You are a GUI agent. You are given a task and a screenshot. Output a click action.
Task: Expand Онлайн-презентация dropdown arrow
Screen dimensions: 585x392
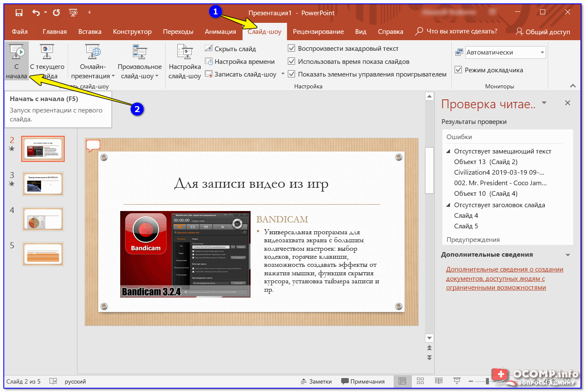113,76
